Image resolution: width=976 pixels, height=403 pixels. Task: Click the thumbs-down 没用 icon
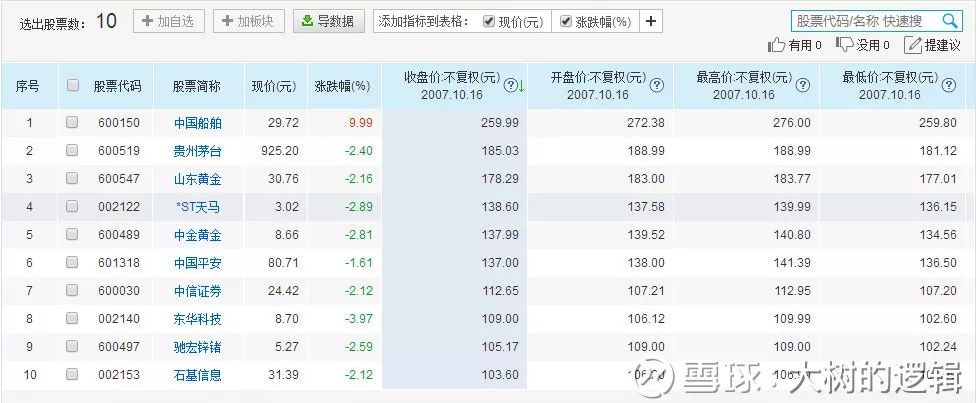pyautogui.click(x=844, y=45)
